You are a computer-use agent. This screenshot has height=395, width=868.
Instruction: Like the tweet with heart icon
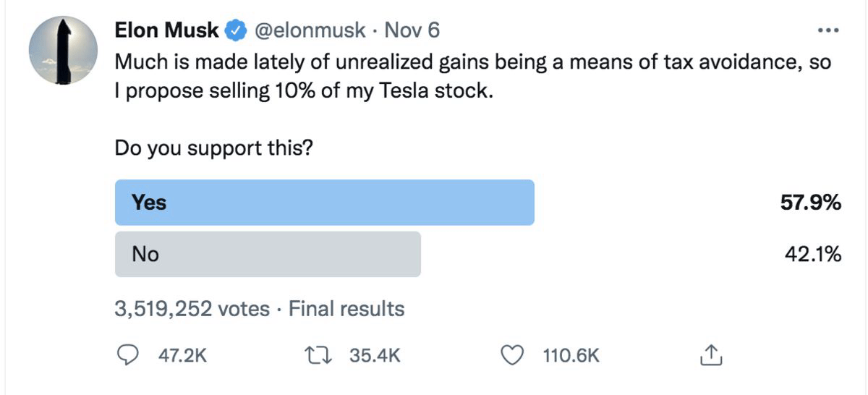(513, 355)
